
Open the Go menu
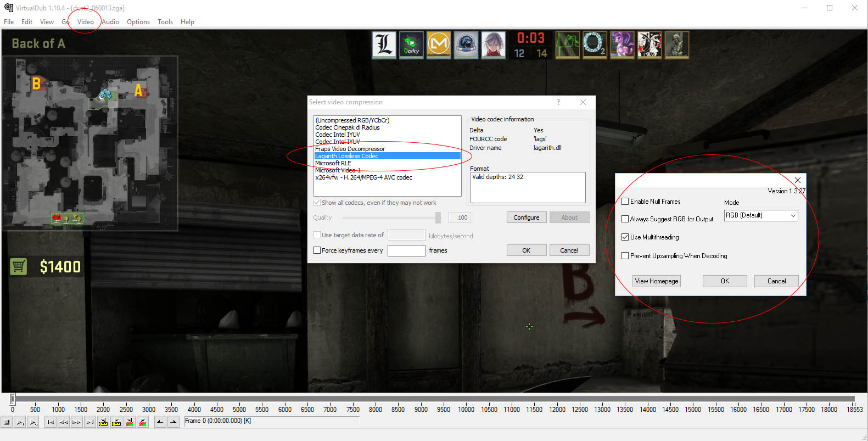pyautogui.click(x=65, y=22)
